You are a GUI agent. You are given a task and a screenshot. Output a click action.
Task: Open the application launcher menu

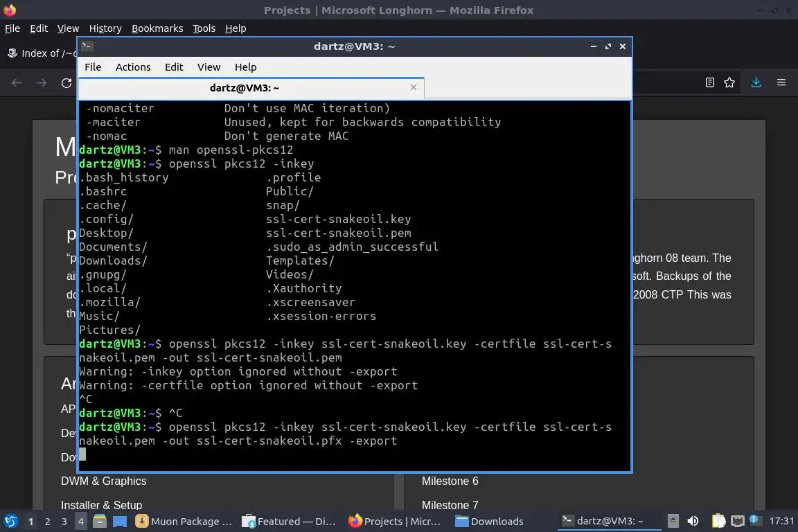click(x=10, y=522)
